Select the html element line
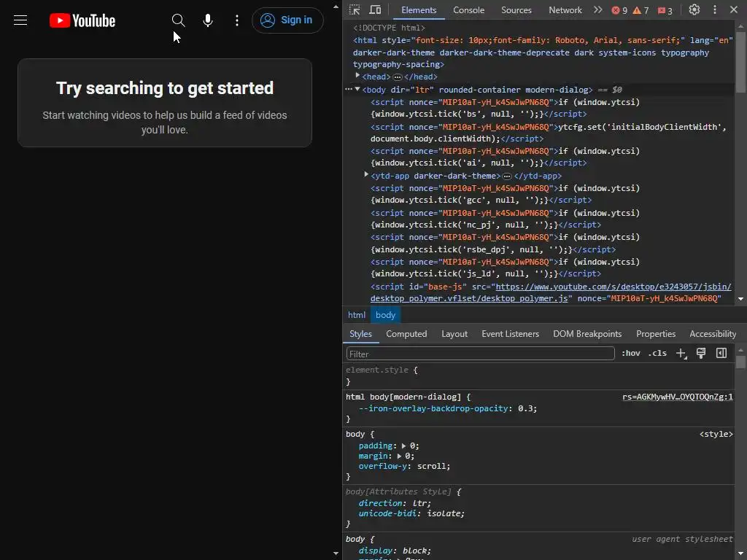 (543, 52)
